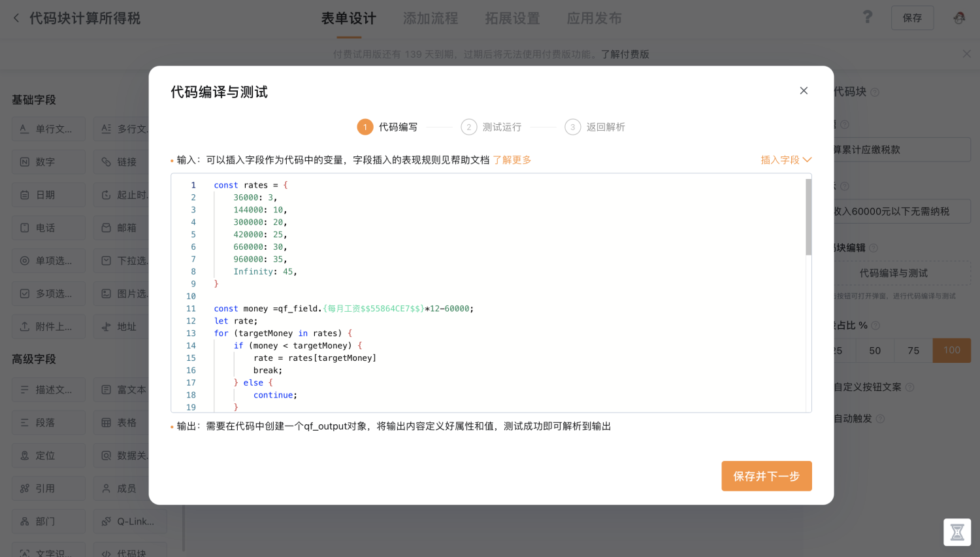This screenshot has height=557, width=980.
Task: Go to step 3 返回解析
Action: [x=595, y=127]
